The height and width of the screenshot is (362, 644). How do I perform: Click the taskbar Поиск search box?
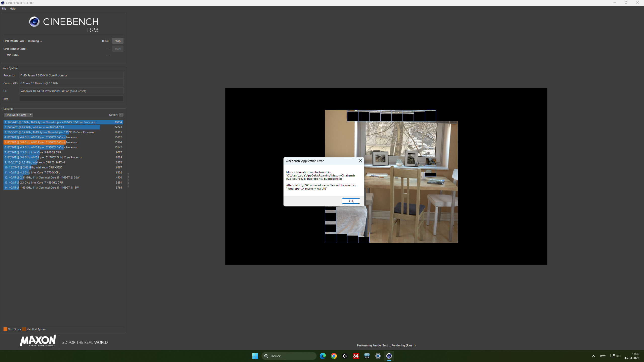click(289, 356)
